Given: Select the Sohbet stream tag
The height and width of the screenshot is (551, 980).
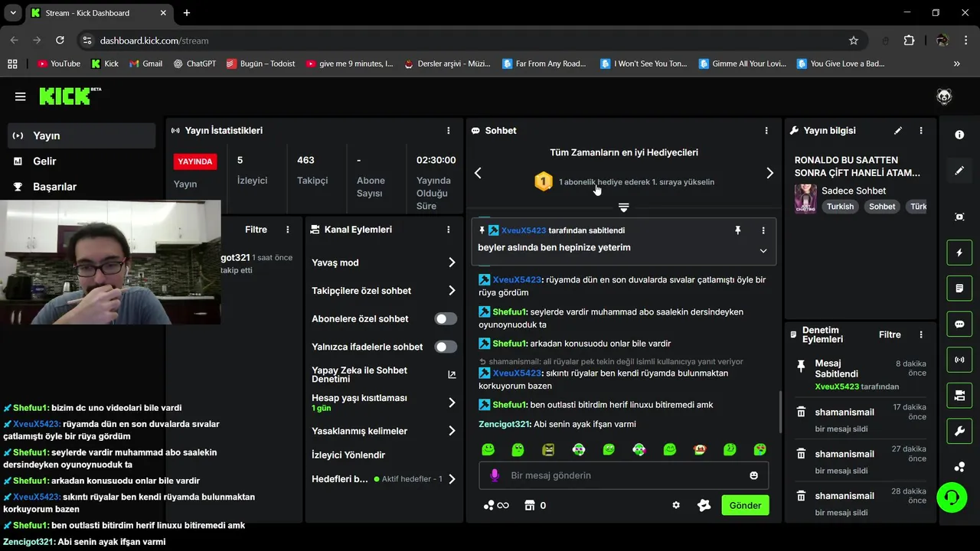Looking at the screenshot, I should pyautogui.click(x=882, y=207).
